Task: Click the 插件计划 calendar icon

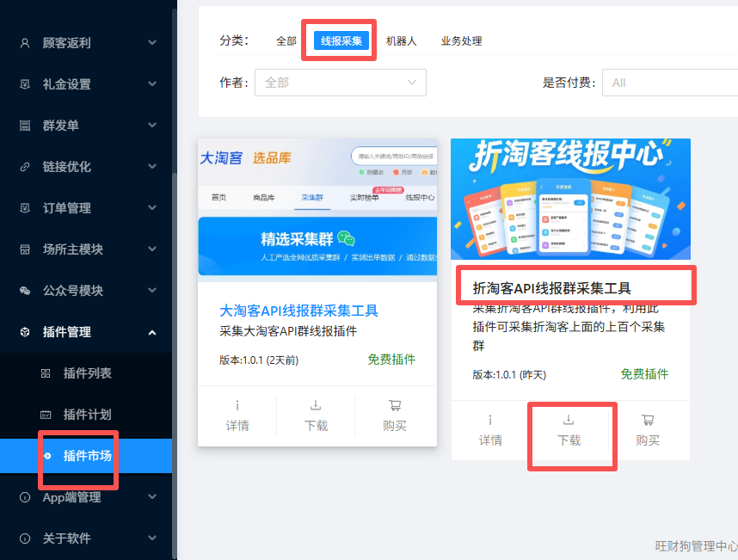Action: click(x=46, y=415)
